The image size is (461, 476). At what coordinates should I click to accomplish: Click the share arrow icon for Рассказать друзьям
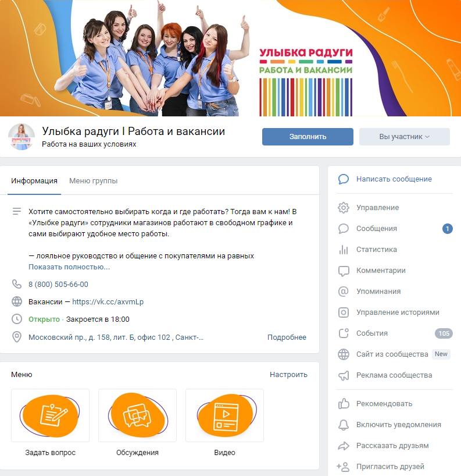click(x=344, y=446)
